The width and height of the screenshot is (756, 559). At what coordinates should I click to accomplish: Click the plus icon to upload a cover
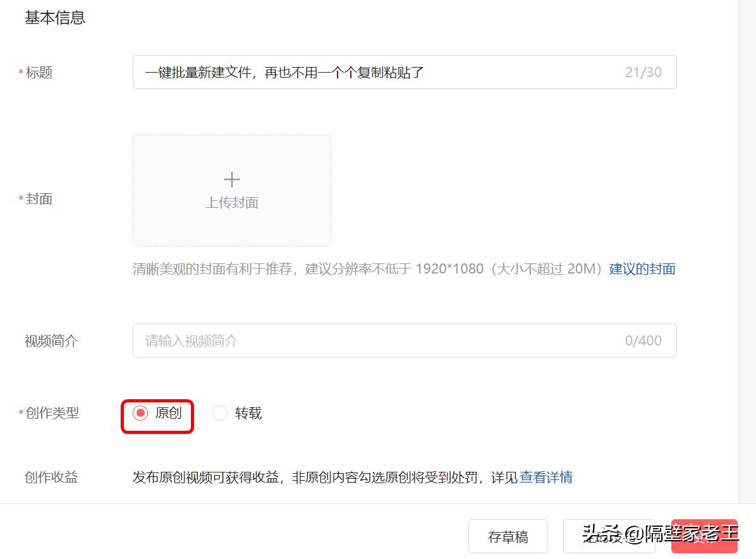(x=231, y=179)
